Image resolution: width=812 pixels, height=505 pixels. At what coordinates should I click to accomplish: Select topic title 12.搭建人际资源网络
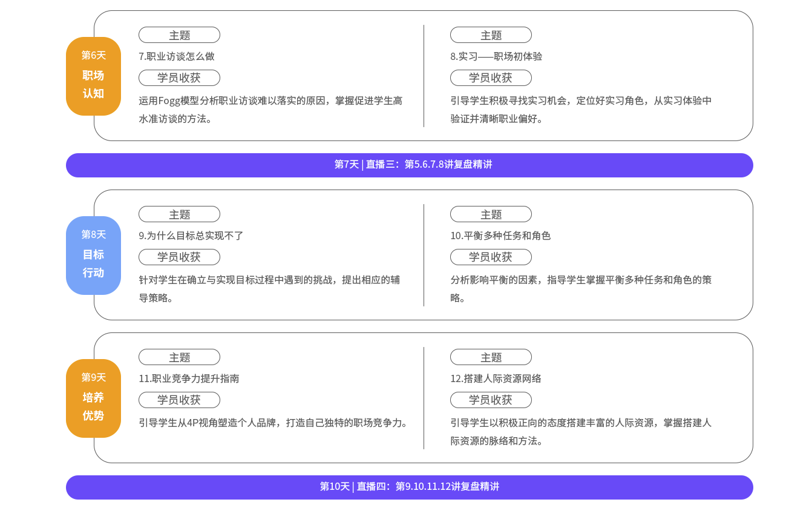(x=496, y=378)
